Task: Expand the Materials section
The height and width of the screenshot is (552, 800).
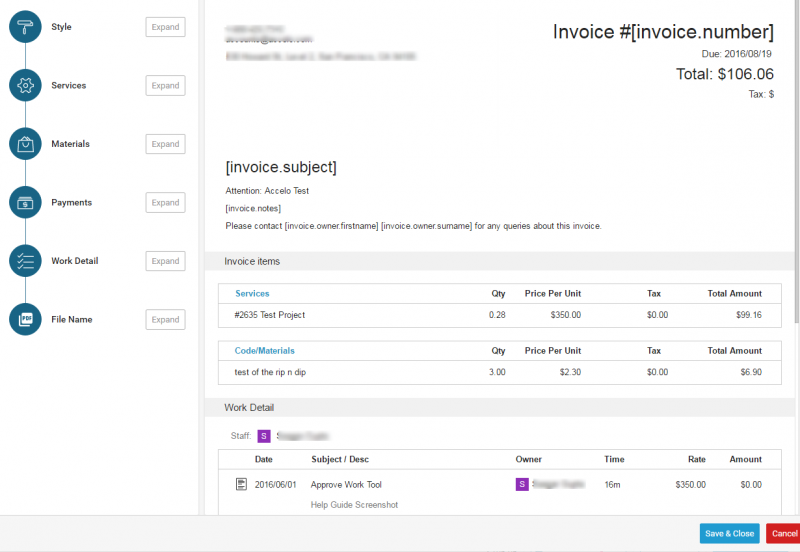Action: 165,144
